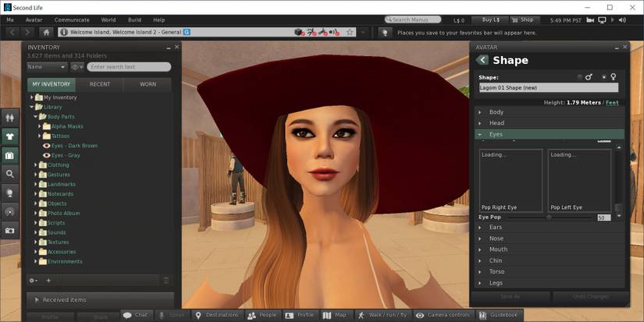Open the World menu
Viewport: 644px width, 322px height.
coord(109,19)
